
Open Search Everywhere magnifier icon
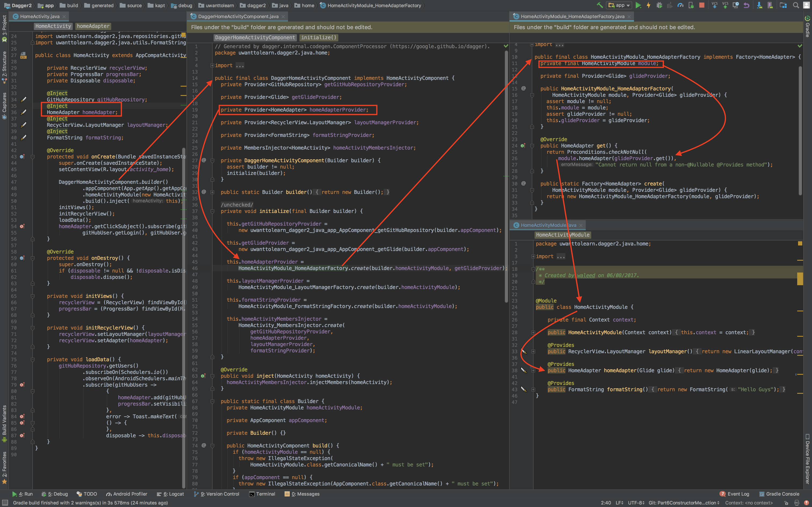tap(796, 5)
